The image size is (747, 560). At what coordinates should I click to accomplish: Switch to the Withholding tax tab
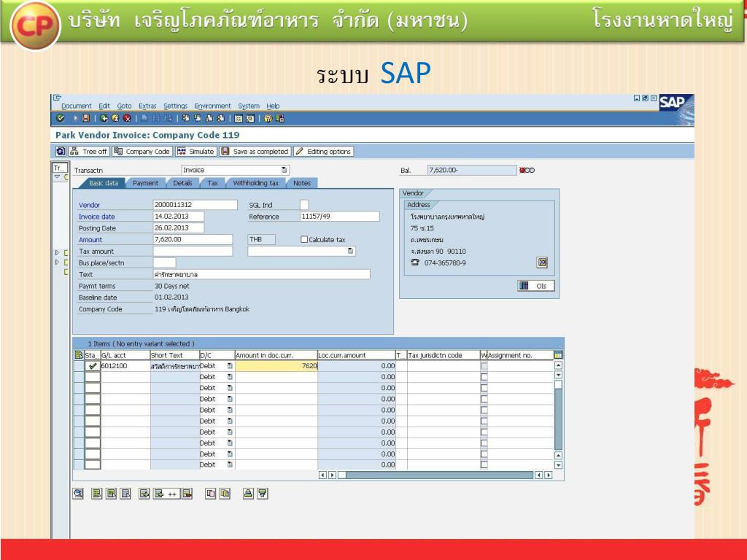[x=256, y=183]
